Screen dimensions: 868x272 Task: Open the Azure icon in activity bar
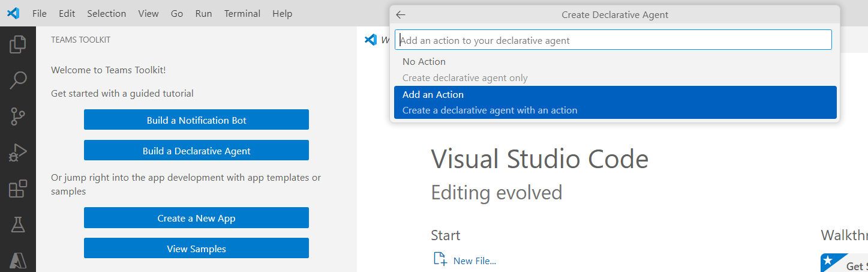pyautogui.click(x=18, y=260)
